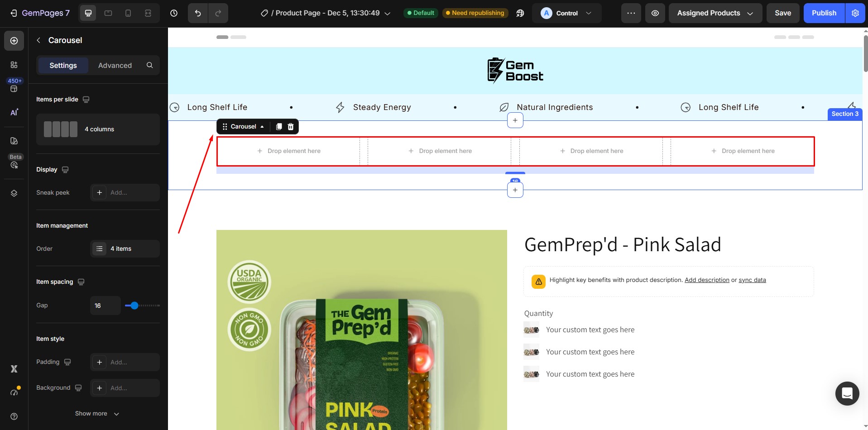Click device icon next to Padding
Viewport: 868px width, 430px height.
tap(67, 362)
